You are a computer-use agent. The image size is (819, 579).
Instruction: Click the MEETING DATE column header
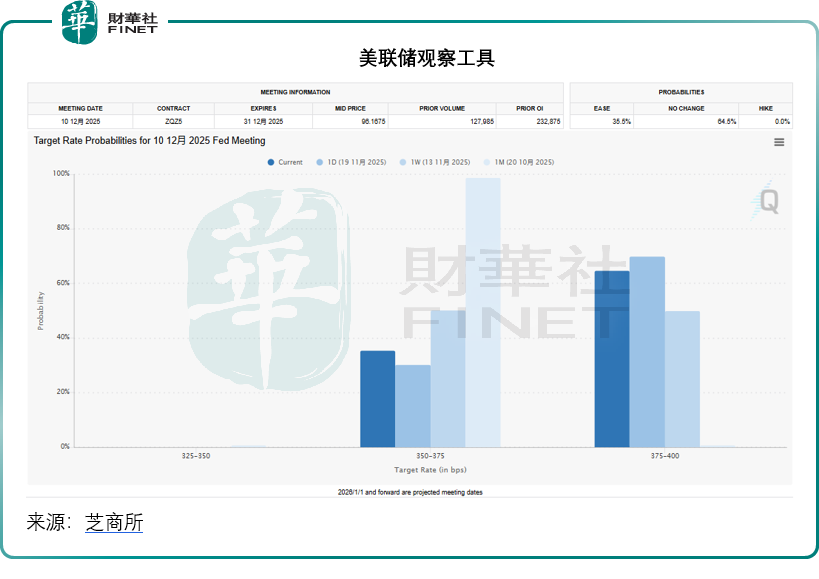coord(80,108)
